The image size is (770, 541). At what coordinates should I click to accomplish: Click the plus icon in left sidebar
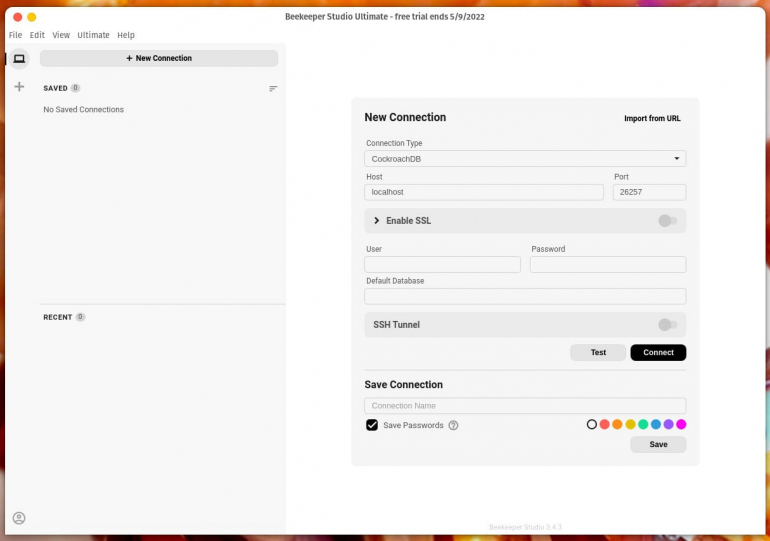[19, 87]
